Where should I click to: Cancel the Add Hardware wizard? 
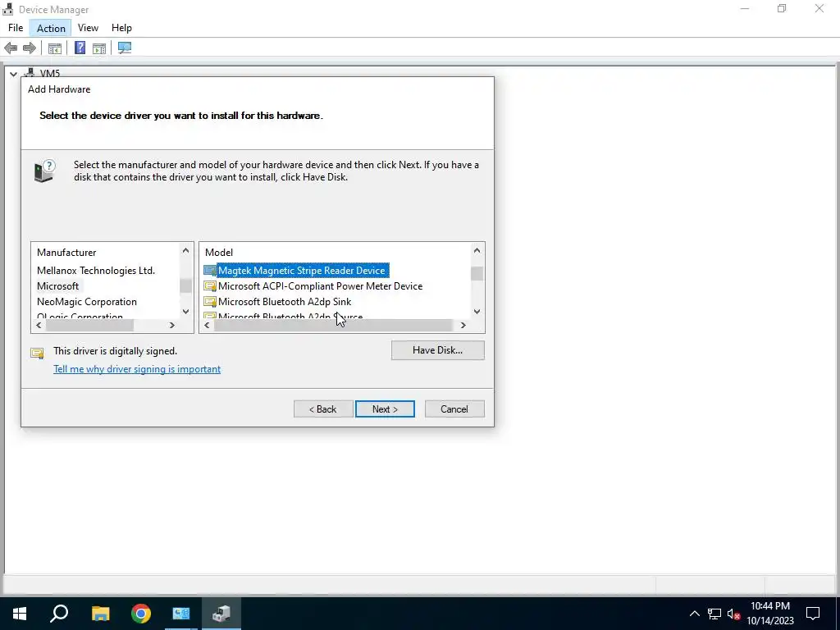click(x=454, y=409)
